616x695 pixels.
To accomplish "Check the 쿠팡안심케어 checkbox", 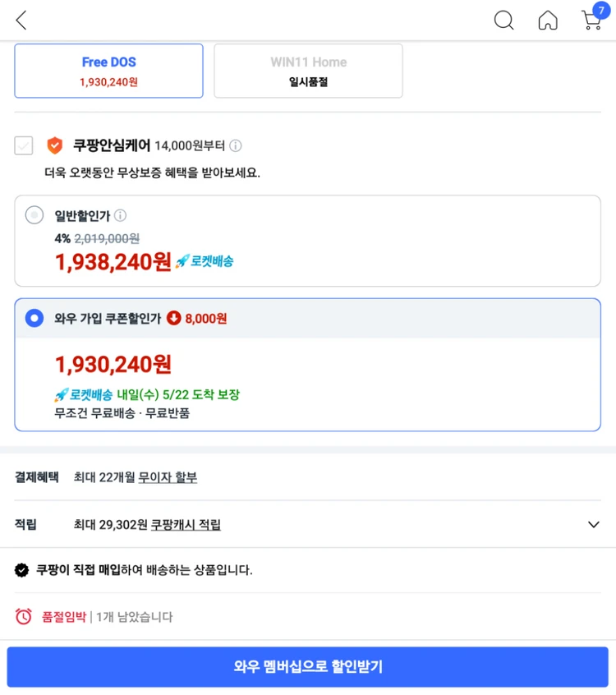I will point(24,145).
